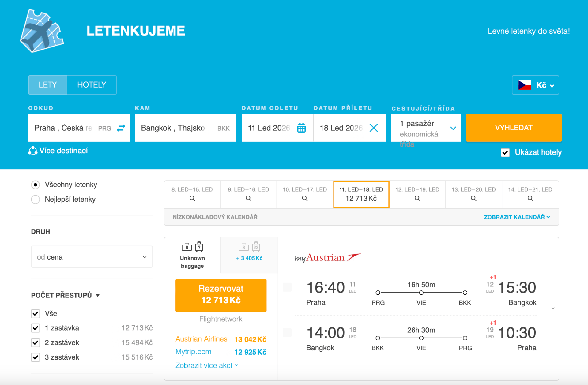Swap origin and destination arrows icon
588x385 pixels.
[x=121, y=128]
